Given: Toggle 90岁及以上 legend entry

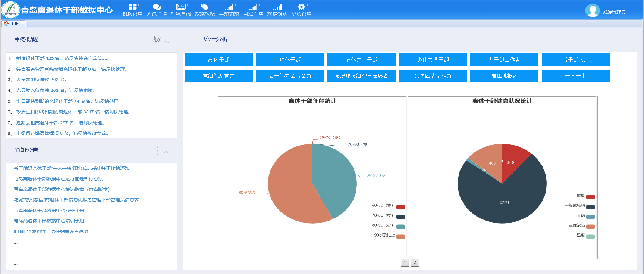Looking at the screenshot, I should [x=400, y=236].
